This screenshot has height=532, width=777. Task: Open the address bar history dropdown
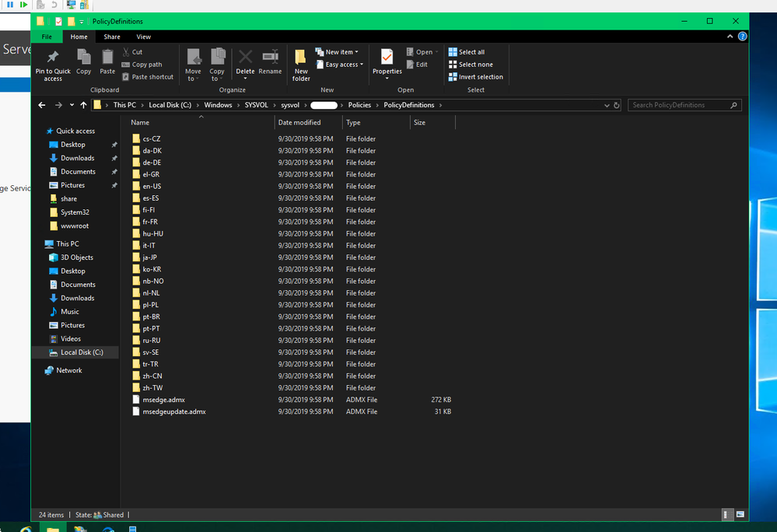point(607,105)
